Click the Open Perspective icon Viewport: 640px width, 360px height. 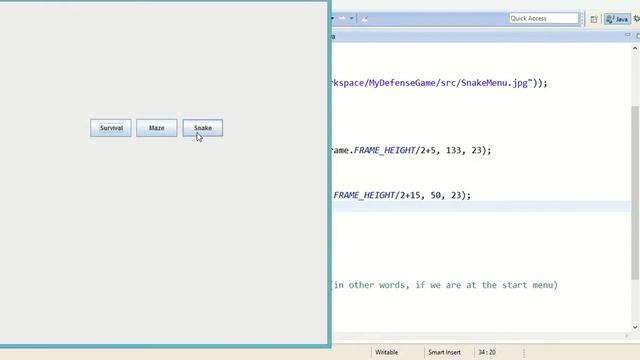click(593, 19)
